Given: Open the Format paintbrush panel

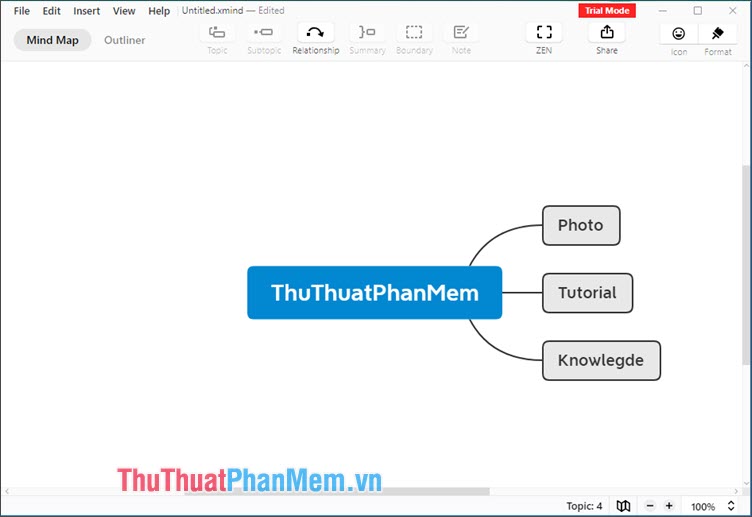Looking at the screenshot, I should (x=717, y=34).
